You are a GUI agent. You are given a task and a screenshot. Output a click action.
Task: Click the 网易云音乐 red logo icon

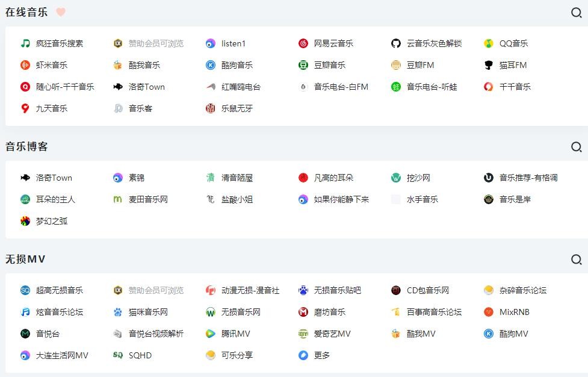[303, 43]
